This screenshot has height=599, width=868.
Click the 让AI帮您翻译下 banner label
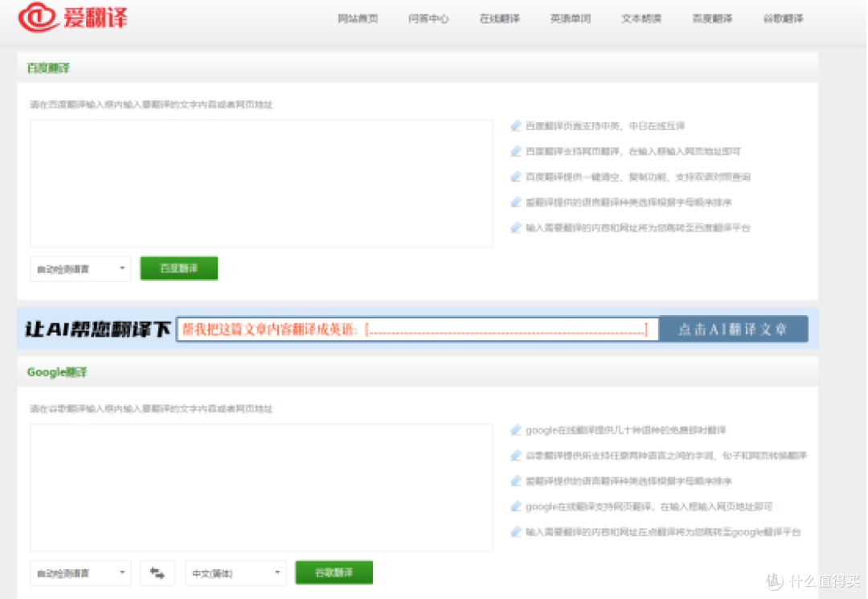click(97, 330)
